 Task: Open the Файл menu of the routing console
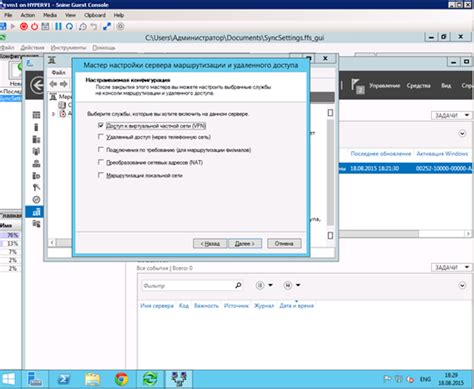59,72
